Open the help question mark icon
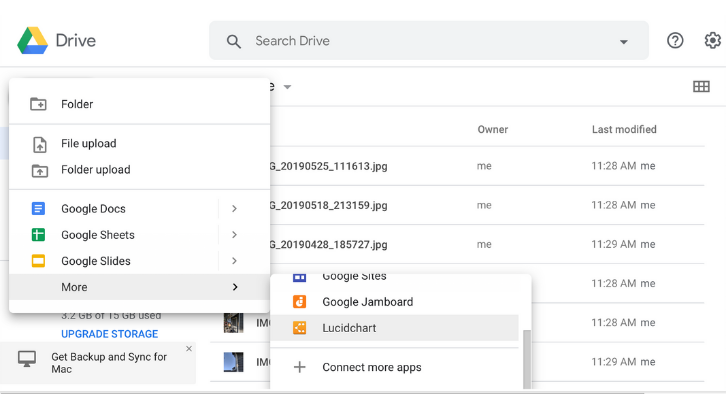 [675, 41]
